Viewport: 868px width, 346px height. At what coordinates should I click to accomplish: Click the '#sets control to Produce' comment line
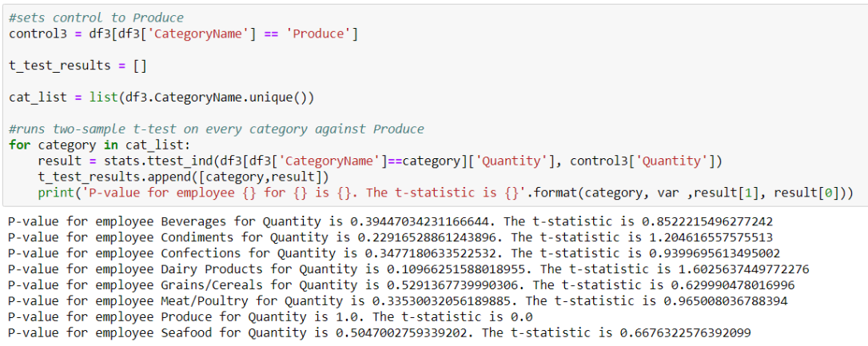96,18
